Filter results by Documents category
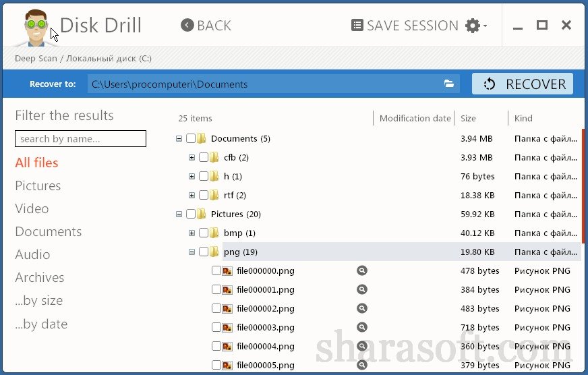Screen dimensions: 588x375 (x=49, y=231)
